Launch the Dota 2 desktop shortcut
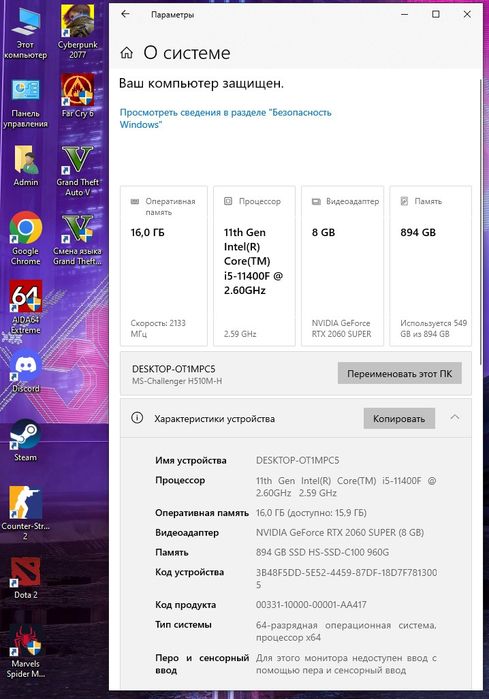 coord(25,578)
